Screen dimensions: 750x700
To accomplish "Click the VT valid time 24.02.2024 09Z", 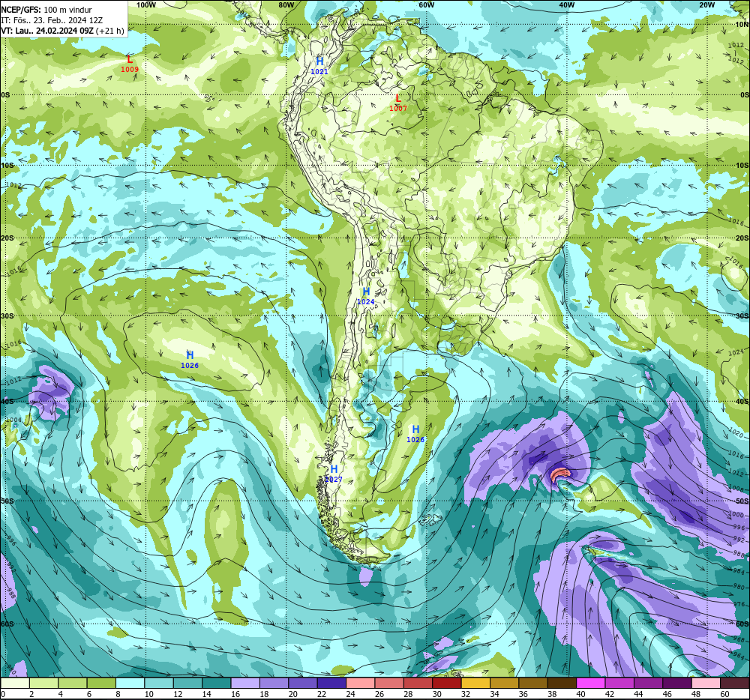I will 47,31.
